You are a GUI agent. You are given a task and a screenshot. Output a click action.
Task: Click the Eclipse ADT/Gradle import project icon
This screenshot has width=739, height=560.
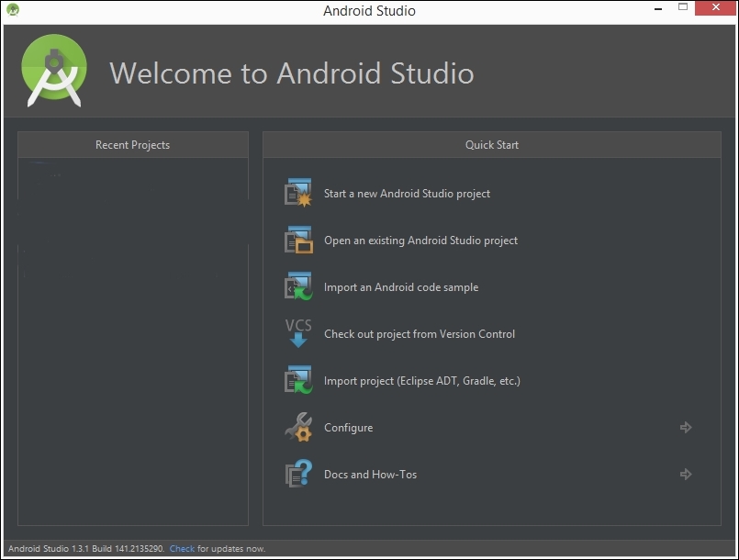tap(298, 379)
